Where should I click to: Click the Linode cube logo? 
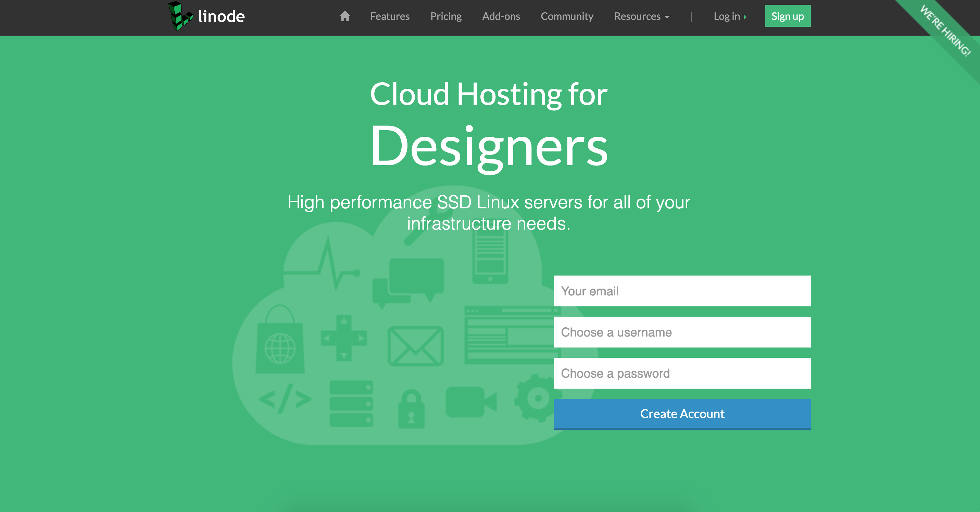click(x=180, y=16)
